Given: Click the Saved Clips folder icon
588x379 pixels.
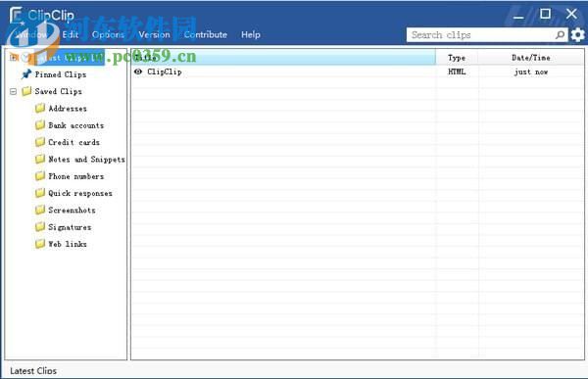Looking at the screenshot, I should click(x=26, y=91).
